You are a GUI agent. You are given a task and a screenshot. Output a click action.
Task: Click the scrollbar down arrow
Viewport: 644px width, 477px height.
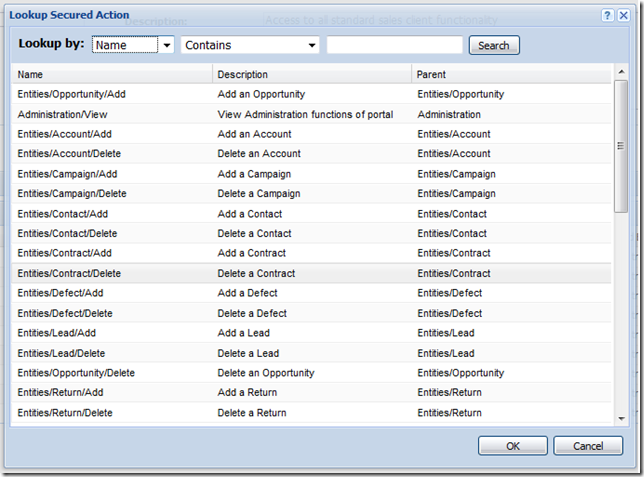621,419
